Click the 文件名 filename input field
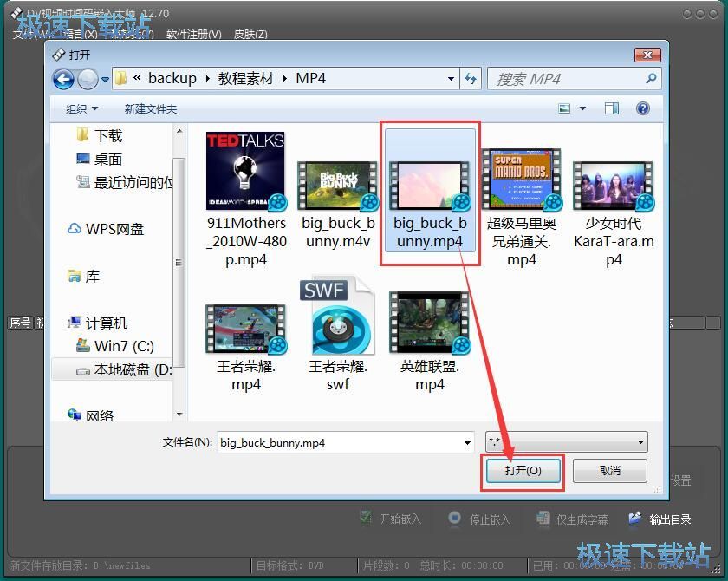This screenshot has width=728, height=581. point(346,442)
